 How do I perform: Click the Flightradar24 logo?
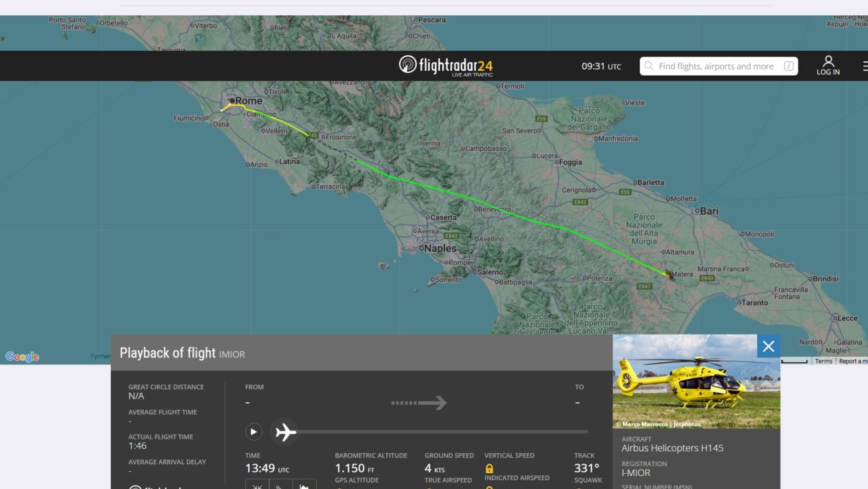point(446,65)
